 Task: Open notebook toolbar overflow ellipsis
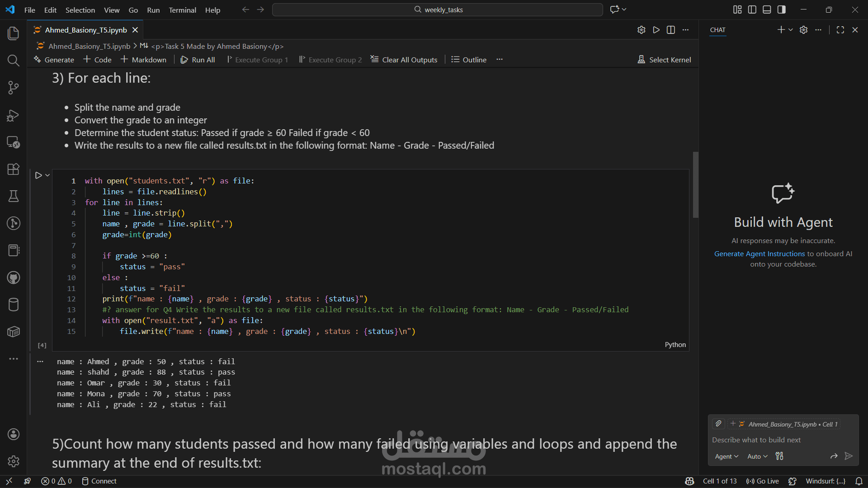point(500,60)
